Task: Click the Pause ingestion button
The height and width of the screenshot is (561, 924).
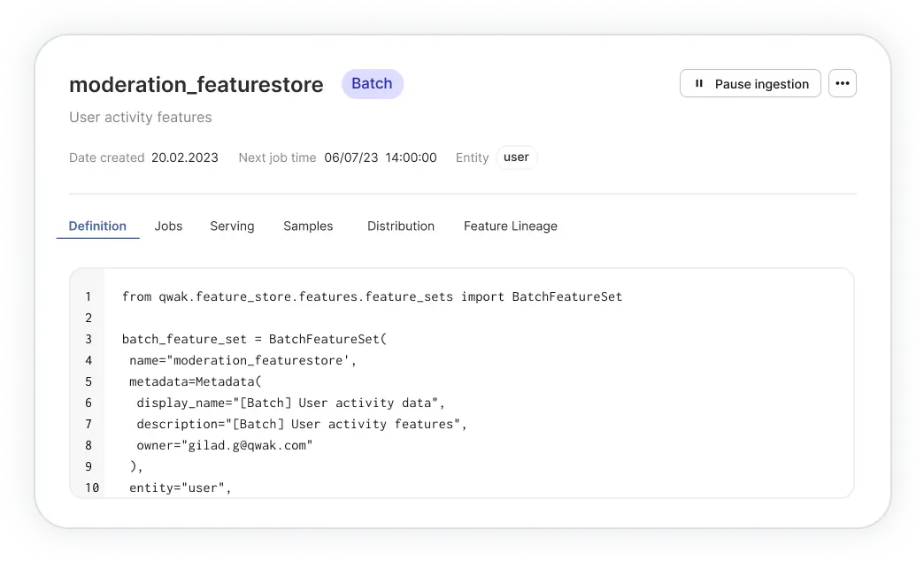Action: point(751,84)
